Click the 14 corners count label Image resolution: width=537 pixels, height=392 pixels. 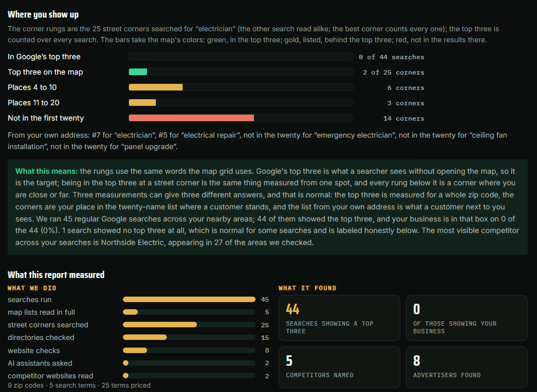[x=403, y=118]
